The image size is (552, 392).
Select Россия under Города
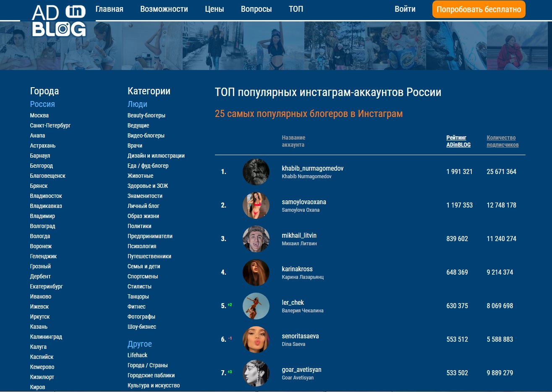point(42,104)
